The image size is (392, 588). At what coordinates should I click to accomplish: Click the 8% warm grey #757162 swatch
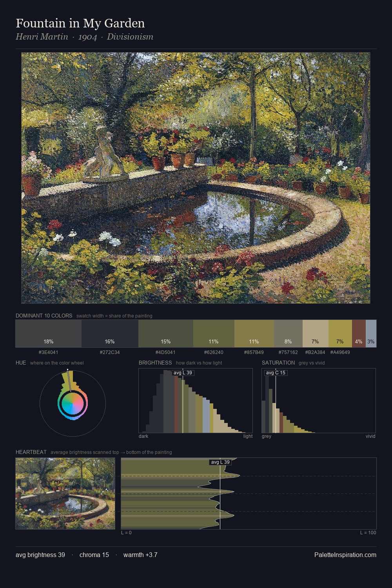point(288,334)
